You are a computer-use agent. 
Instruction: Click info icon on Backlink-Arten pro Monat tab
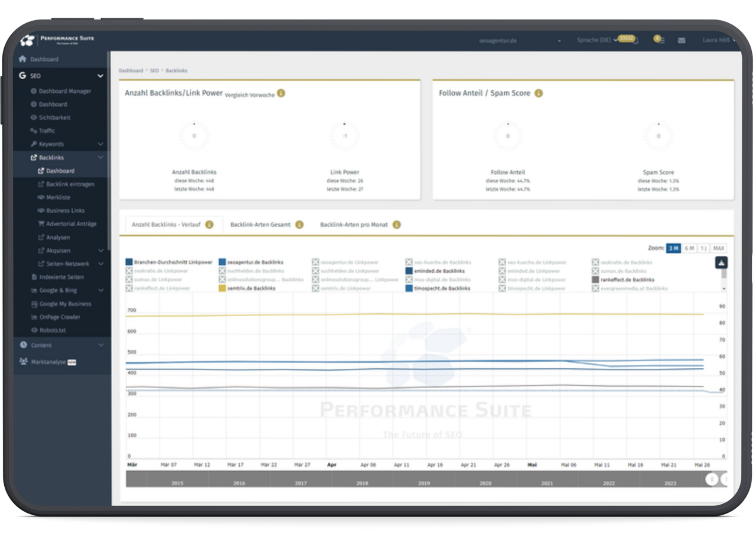[x=397, y=225]
